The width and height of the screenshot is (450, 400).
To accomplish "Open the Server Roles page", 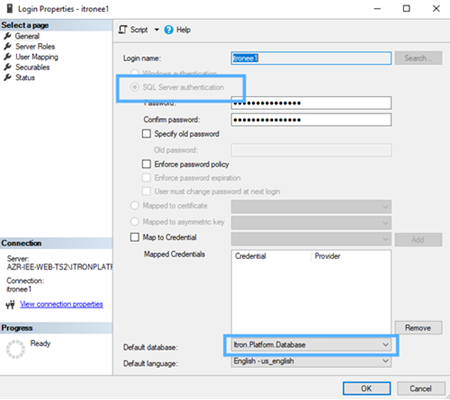I will coord(35,46).
